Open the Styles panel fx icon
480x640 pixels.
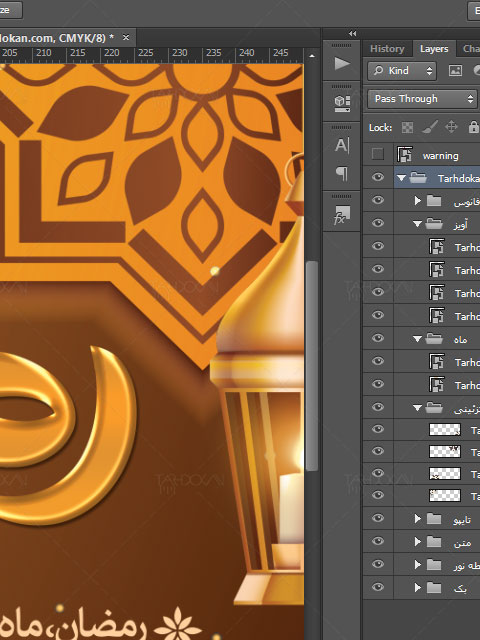(342, 215)
